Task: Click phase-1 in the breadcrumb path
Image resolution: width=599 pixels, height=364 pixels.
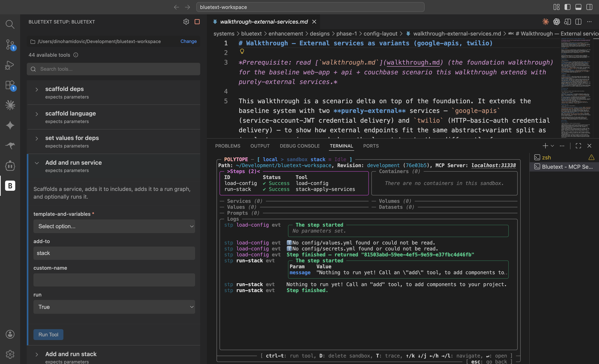Action: pos(346,33)
